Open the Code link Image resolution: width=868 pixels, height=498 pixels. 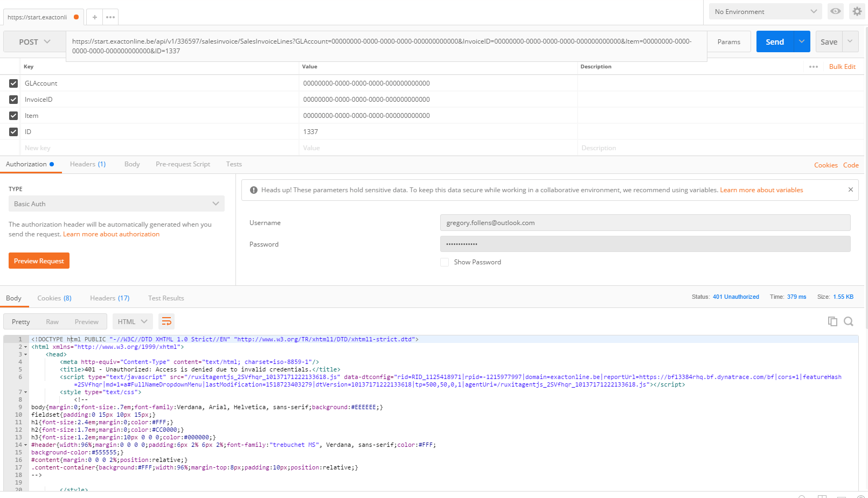[851, 165]
